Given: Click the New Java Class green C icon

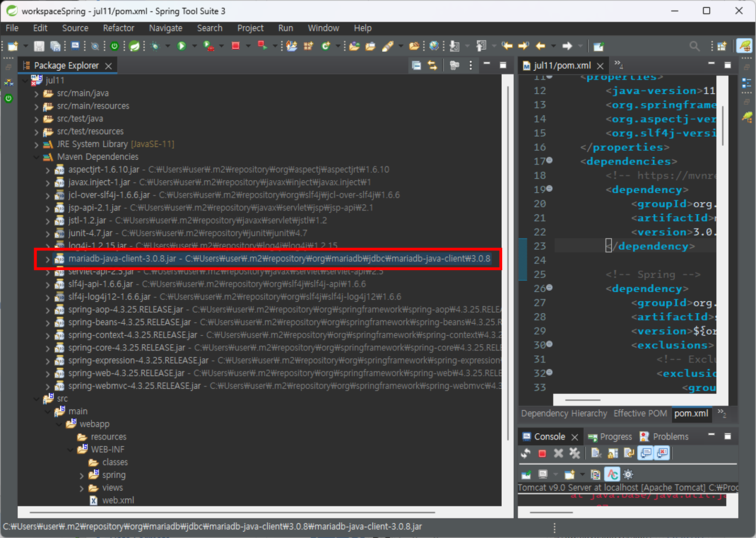Looking at the screenshot, I should (x=326, y=46).
